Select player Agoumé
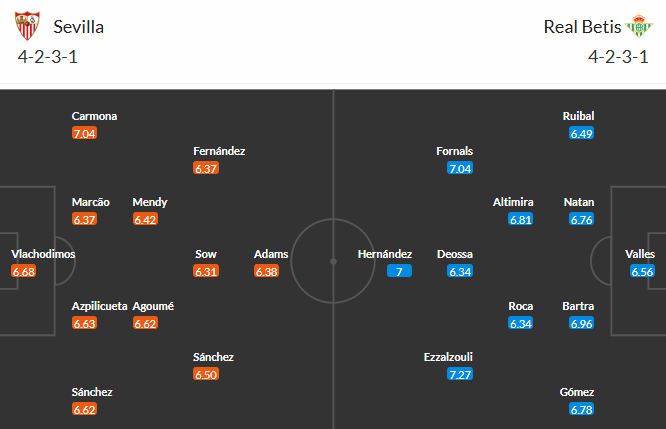This screenshot has height=429, width=666. pos(154,306)
